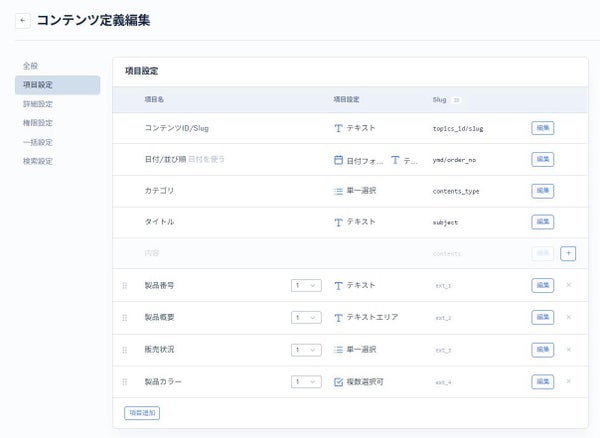Click the text type icon for 製品番号
This screenshot has width=600, height=438.
tap(338, 286)
